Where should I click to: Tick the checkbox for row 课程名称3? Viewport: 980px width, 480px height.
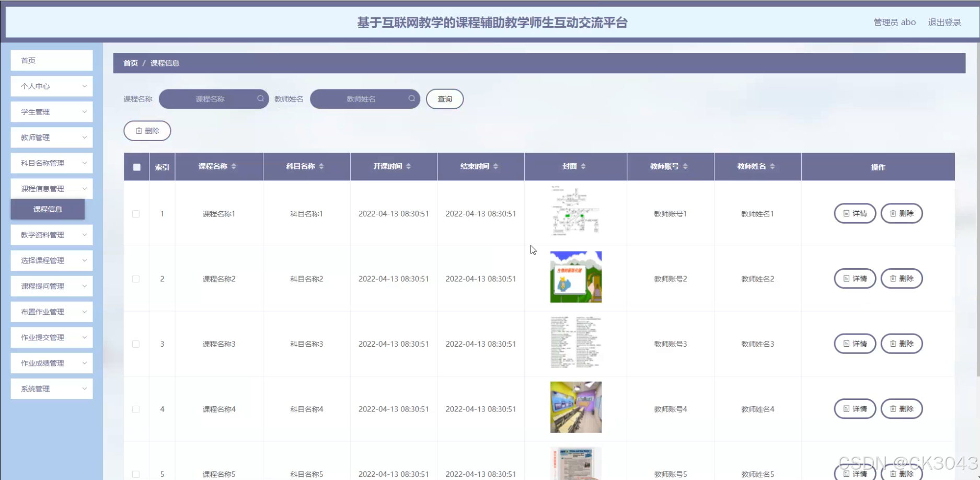point(136,344)
